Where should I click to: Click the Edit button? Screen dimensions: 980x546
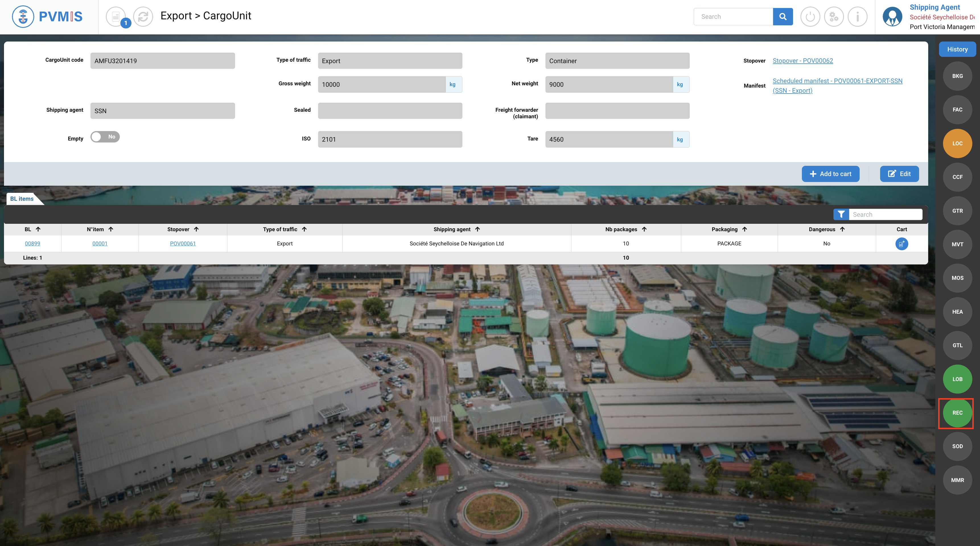coord(899,174)
